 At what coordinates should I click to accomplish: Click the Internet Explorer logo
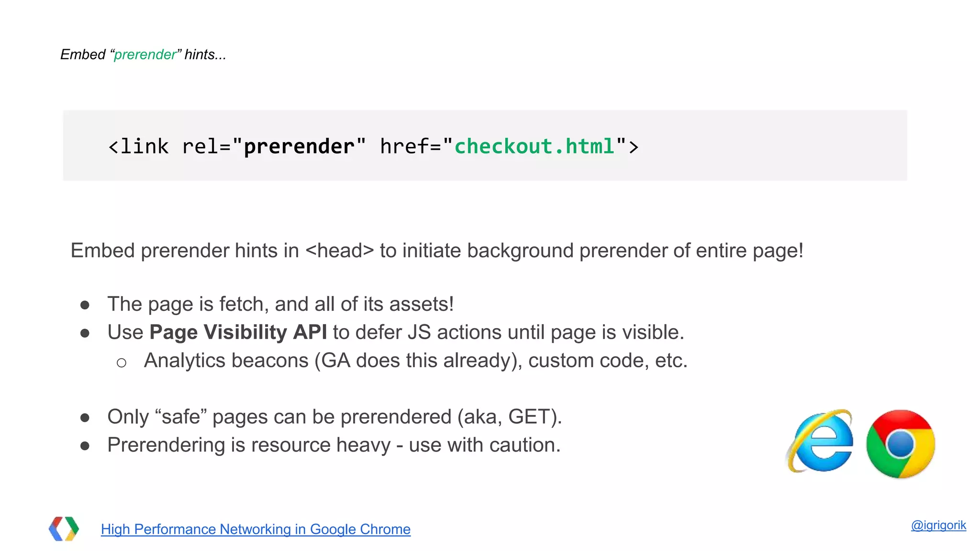(x=820, y=442)
